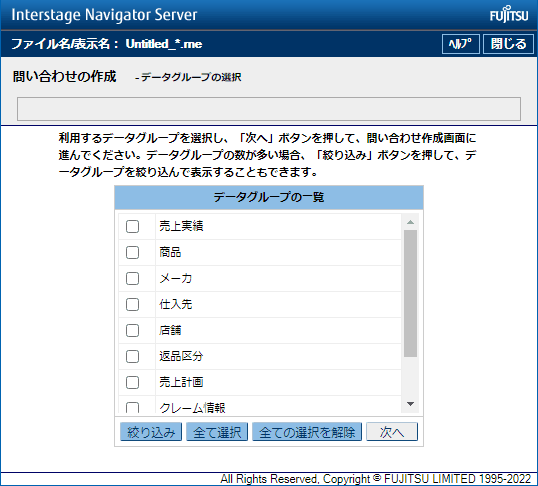Check the メーカ checkbox
The image size is (538, 486).
[x=132, y=278]
